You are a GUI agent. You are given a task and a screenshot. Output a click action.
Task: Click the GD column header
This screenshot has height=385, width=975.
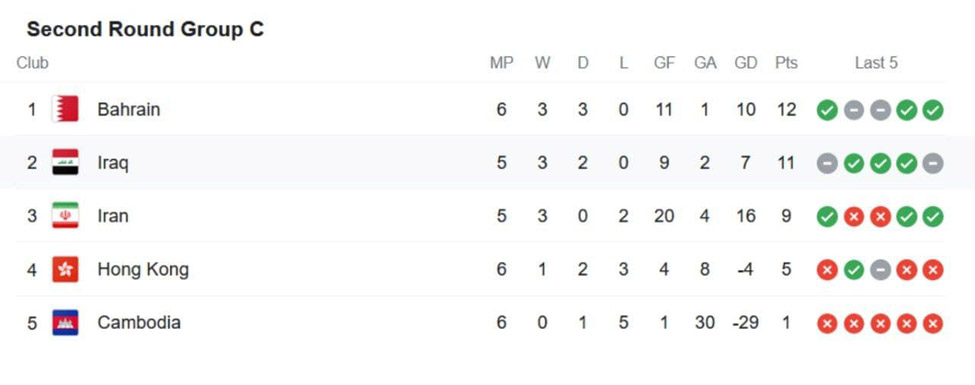coord(746,63)
